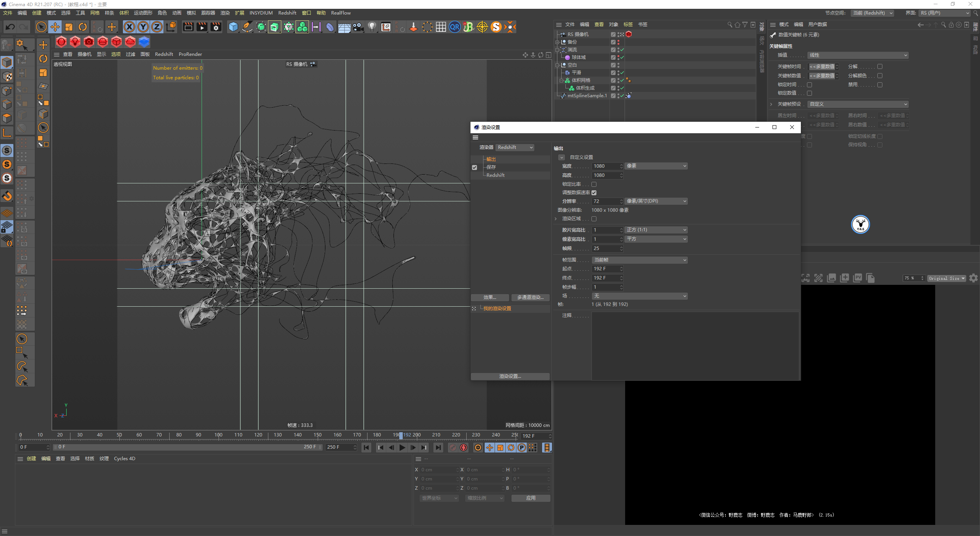Image resolution: width=980 pixels, height=536 pixels.
Task: Open the 渲染器 Redshift dropdown
Action: 515,147
